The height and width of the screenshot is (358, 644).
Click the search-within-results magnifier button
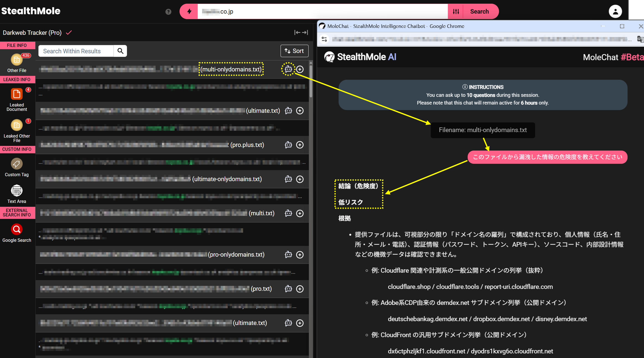tap(120, 51)
